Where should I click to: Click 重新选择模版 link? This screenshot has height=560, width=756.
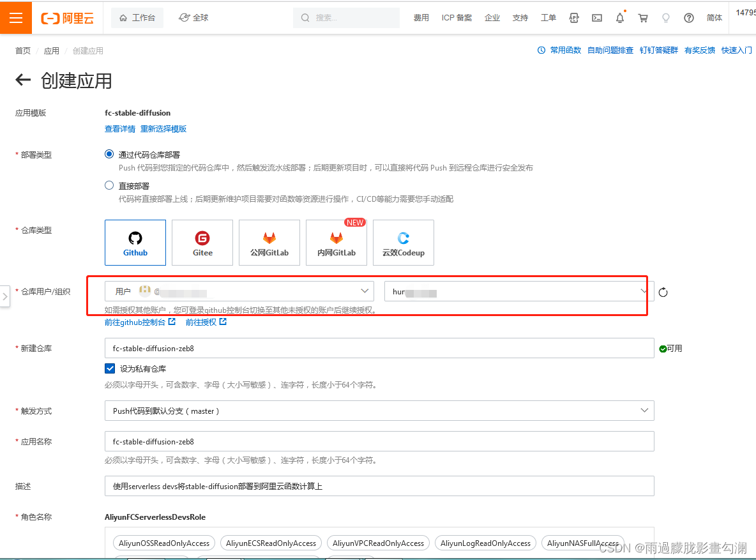[x=163, y=129]
